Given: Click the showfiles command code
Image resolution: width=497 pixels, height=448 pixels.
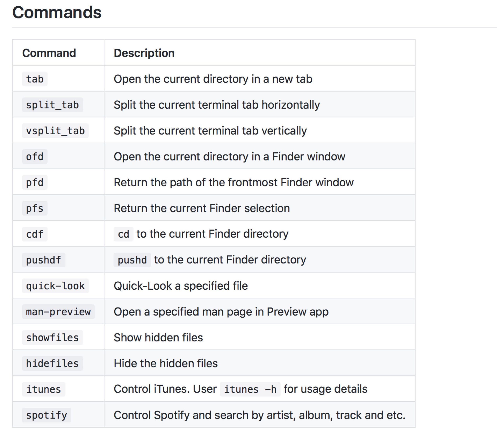Looking at the screenshot, I should [x=52, y=338].
